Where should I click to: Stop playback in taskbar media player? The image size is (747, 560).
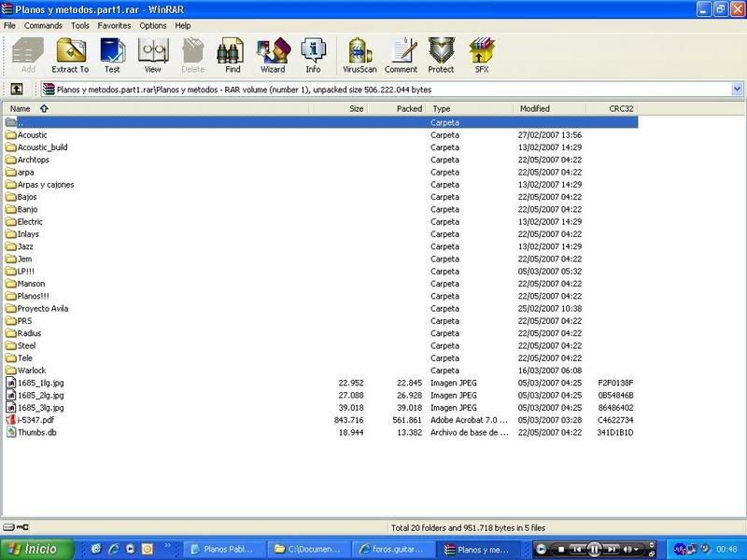tap(561, 549)
